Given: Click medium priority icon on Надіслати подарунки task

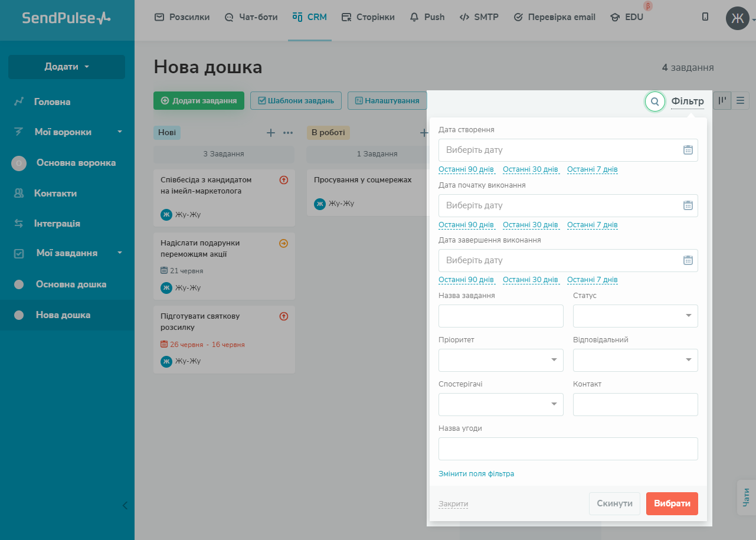Looking at the screenshot, I should click(283, 243).
